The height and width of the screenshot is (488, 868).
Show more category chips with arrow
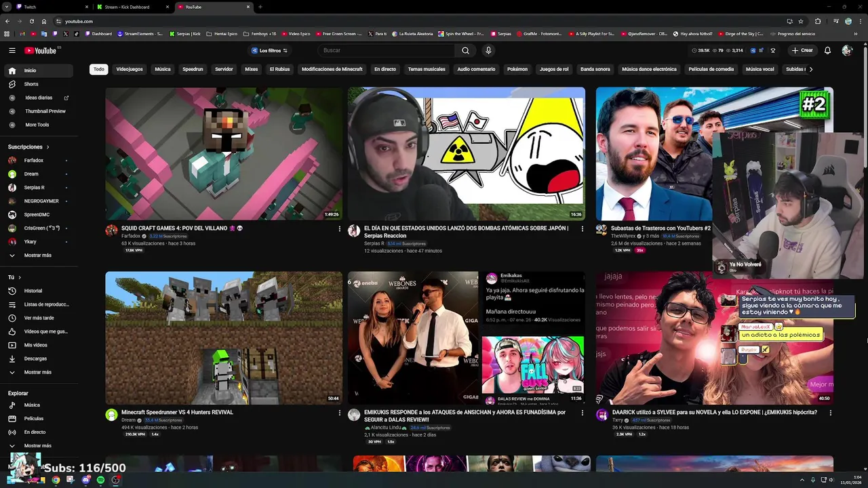click(x=810, y=69)
